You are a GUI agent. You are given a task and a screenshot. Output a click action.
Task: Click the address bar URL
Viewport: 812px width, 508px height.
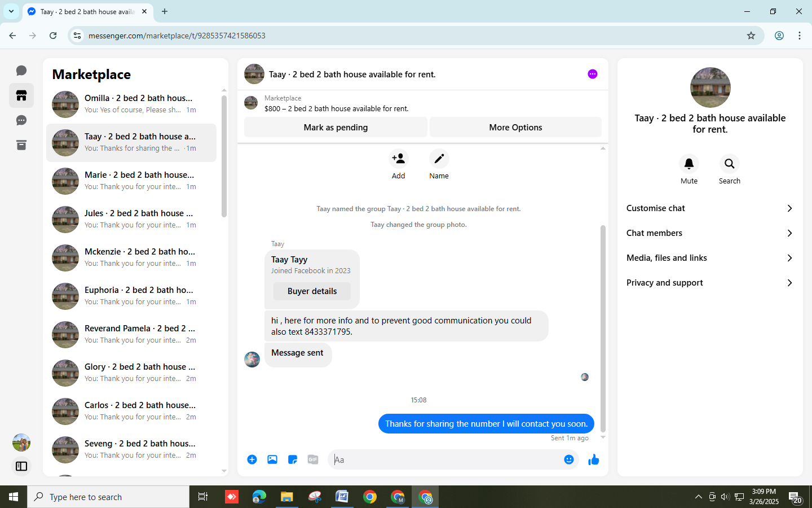pos(177,36)
